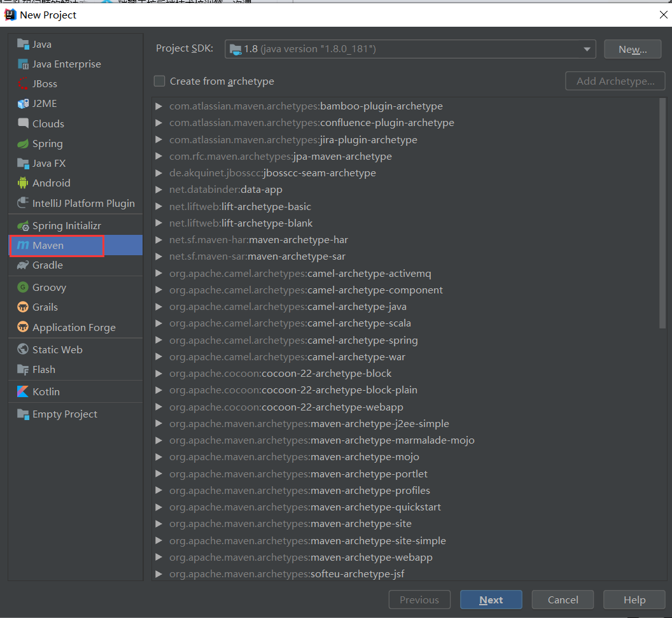Image resolution: width=672 pixels, height=618 pixels.
Task: Click the Add Archetype... button
Action: tap(615, 81)
